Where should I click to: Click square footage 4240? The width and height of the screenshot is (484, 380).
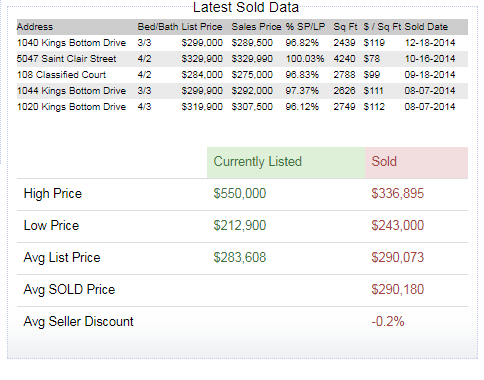[344, 59]
